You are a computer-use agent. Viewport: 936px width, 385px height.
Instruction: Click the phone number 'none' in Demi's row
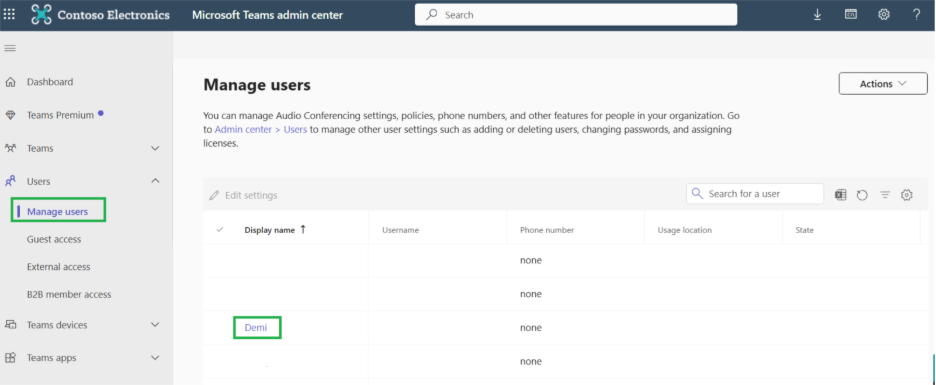pos(531,328)
